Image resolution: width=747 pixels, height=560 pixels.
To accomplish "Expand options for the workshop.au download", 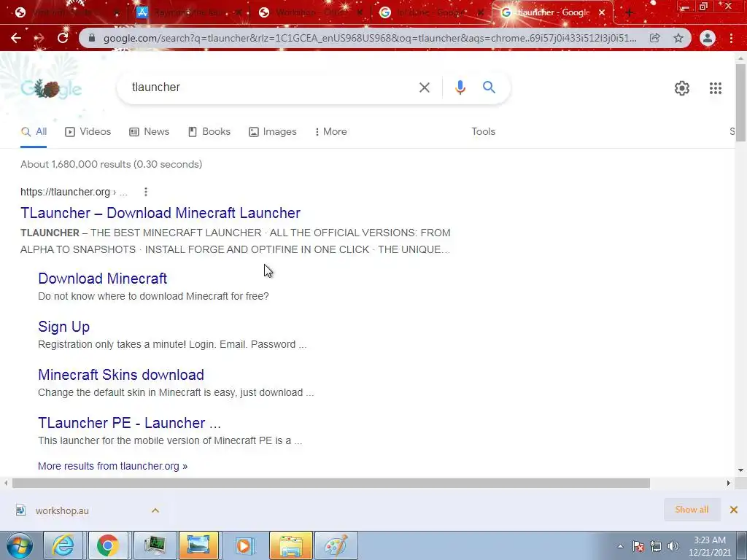I will click(x=155, y=510).
